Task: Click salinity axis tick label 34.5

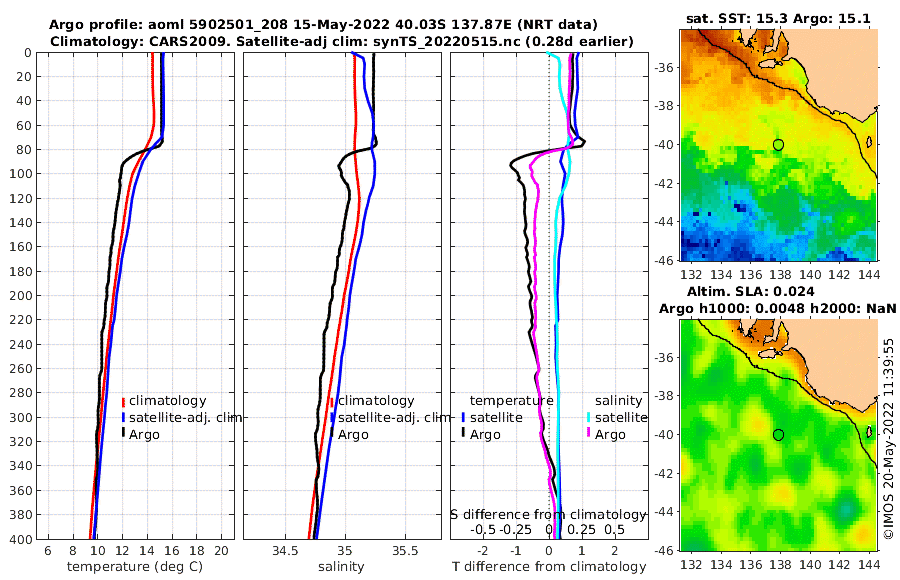Action: click(285, 551)
